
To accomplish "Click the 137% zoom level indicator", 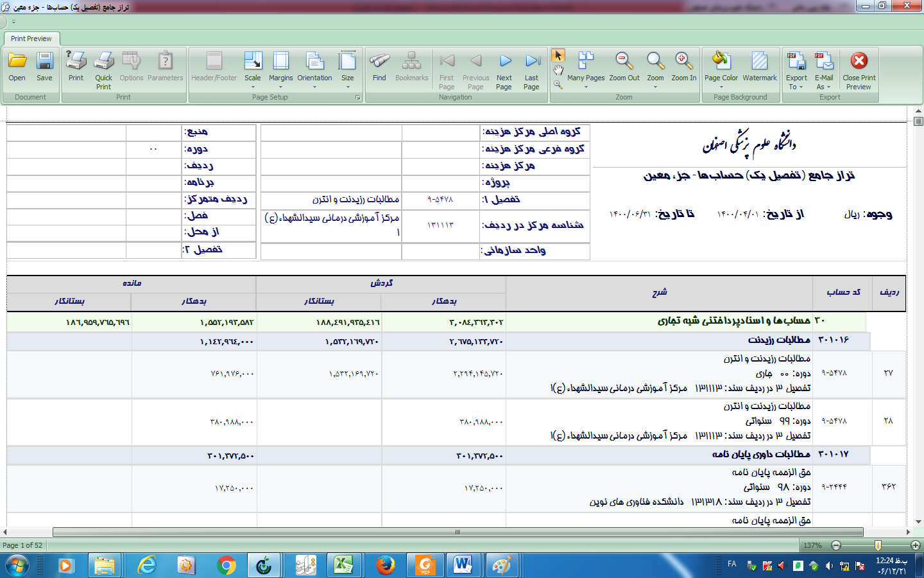I will (x=812, y=545).
